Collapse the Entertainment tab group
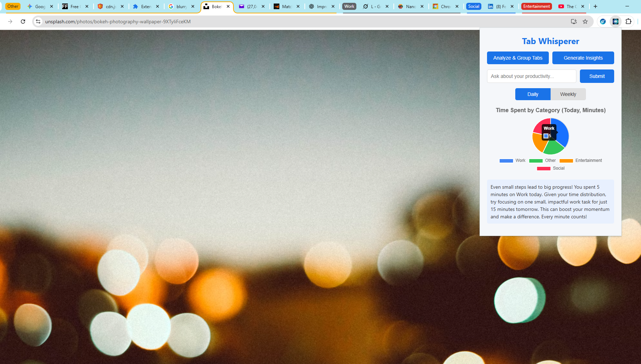This screenshot has width=641, height=364. click(x=536, y=6)
